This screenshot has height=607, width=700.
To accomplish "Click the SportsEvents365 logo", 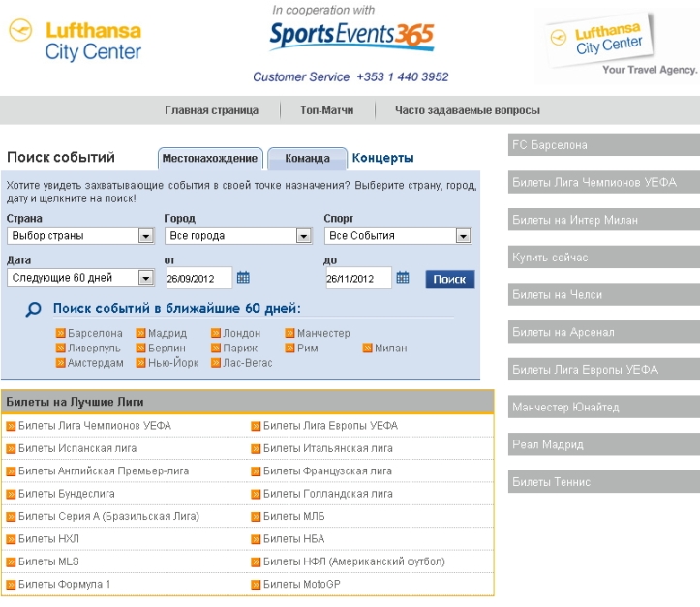I will point(351,36).
